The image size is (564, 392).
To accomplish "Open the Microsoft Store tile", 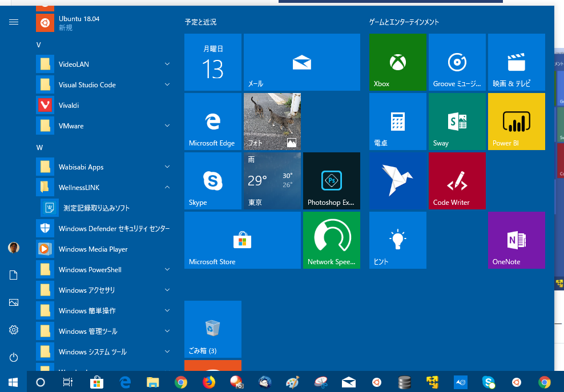I will pos(243,240).
